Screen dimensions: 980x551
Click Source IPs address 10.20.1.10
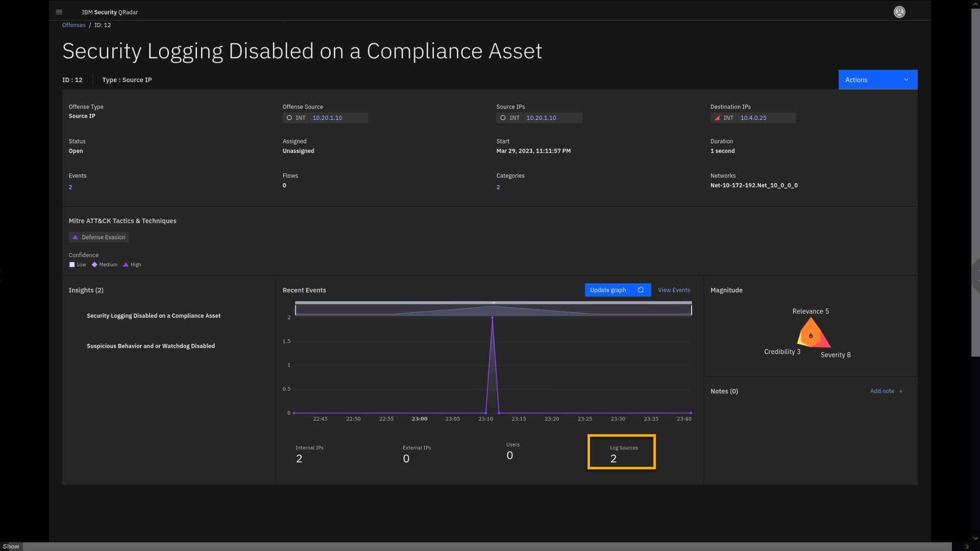(x=541, y=118)
